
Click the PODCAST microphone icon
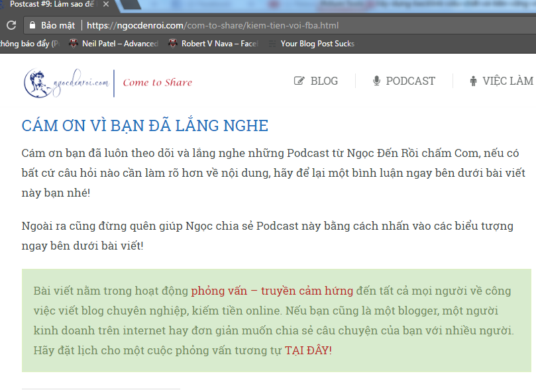pos(376,81)
